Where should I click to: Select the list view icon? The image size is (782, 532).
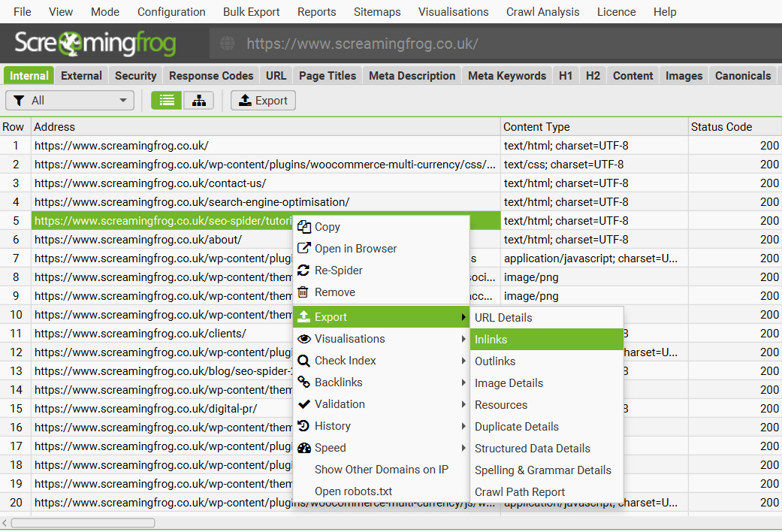pos(165,99)
